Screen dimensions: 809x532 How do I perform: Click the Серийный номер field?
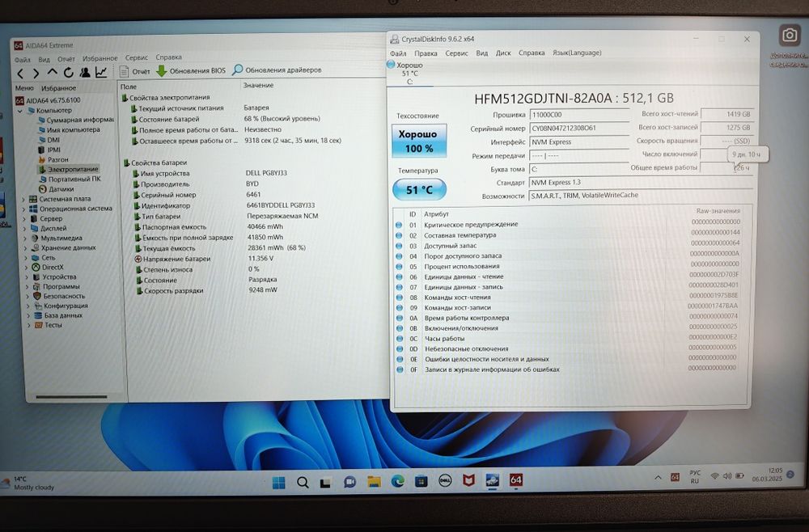click(x=579, y=129)
